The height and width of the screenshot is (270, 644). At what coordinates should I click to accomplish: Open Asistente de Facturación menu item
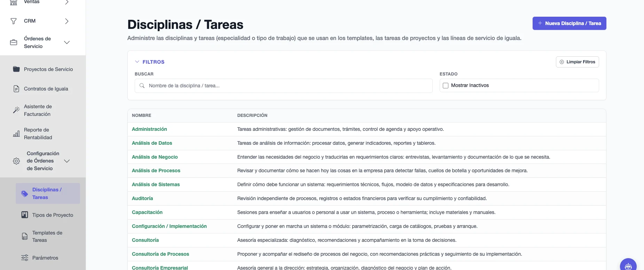click(43, 110)
